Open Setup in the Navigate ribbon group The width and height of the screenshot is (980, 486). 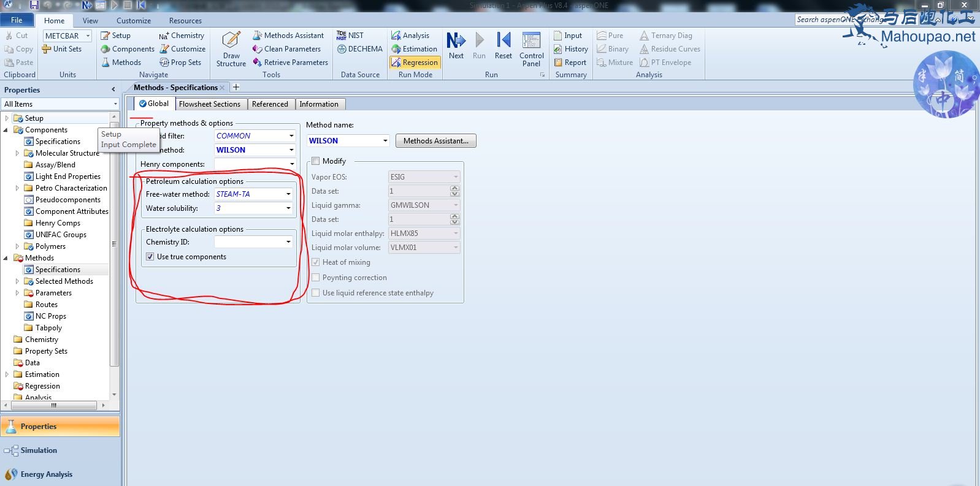click(116, 36)
